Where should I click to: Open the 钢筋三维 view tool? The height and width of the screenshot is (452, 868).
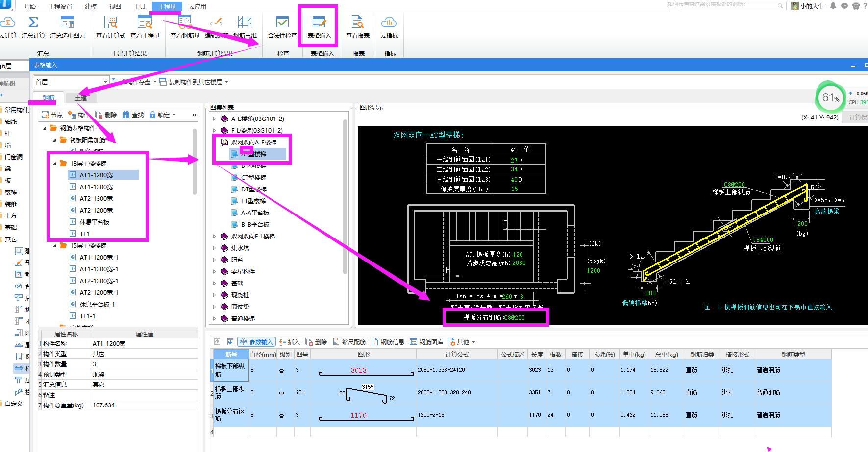[x=245, y=27]
